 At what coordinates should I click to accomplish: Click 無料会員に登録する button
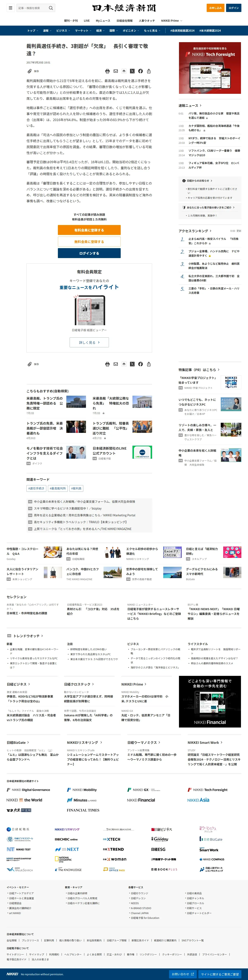click(x=89, y=242)
